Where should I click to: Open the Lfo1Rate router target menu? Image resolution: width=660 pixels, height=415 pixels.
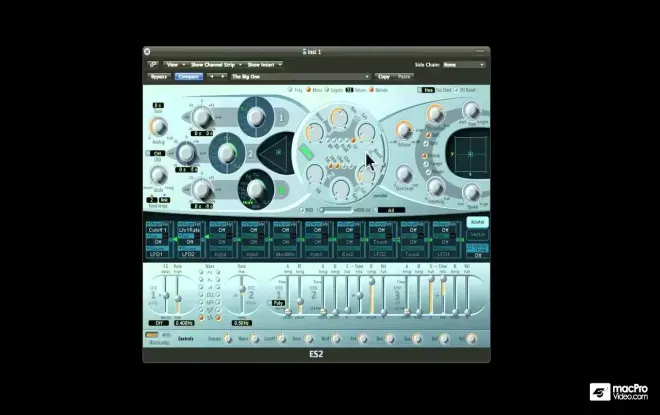[x=189, y=230]
